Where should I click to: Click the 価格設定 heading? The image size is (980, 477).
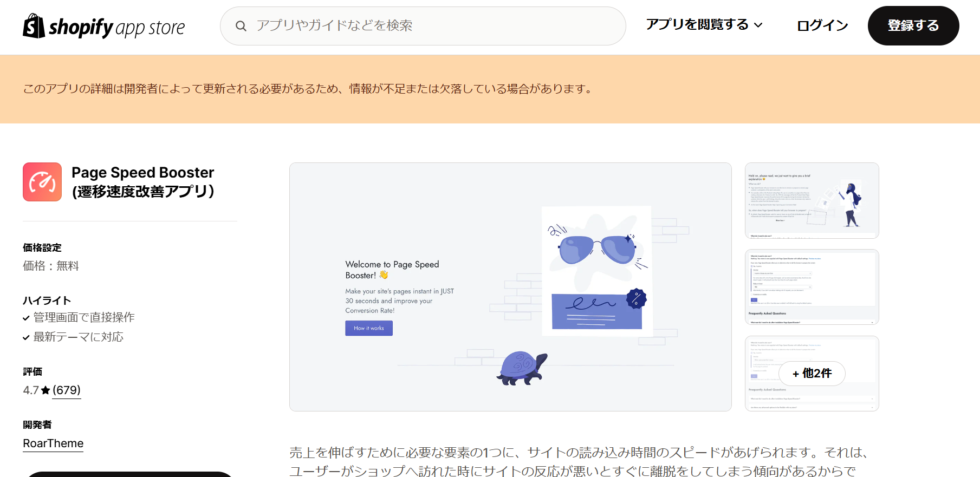point(42,247)
